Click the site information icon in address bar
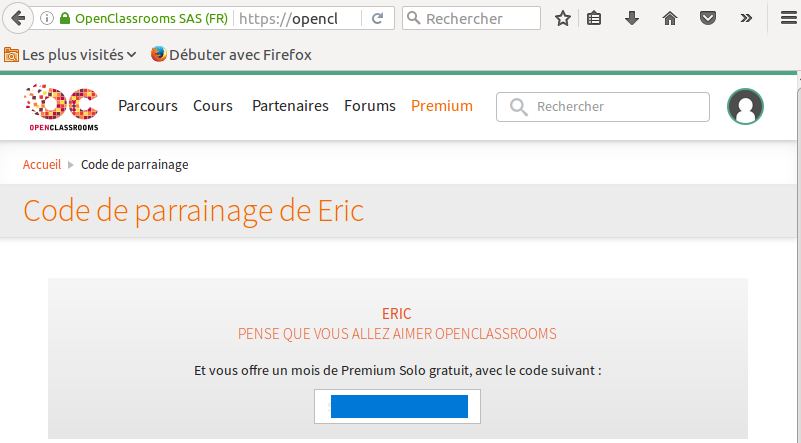 tap(46, 18)
